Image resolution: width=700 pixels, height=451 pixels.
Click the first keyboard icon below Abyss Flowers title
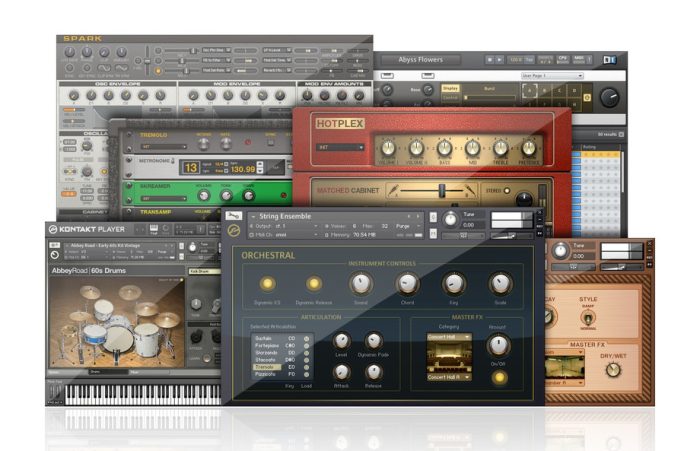387,75
